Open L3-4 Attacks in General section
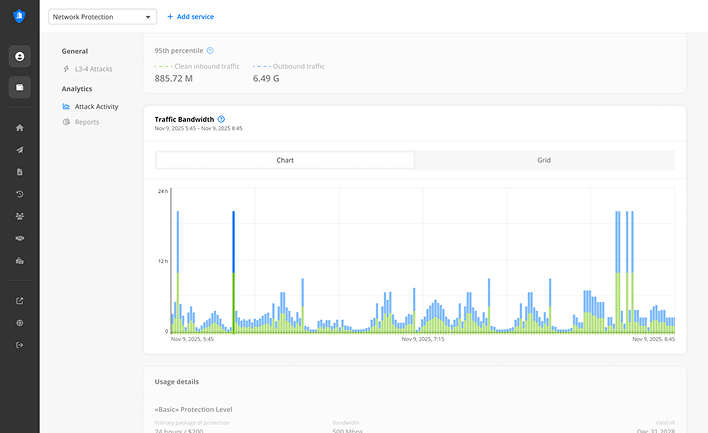 point(93,69)
